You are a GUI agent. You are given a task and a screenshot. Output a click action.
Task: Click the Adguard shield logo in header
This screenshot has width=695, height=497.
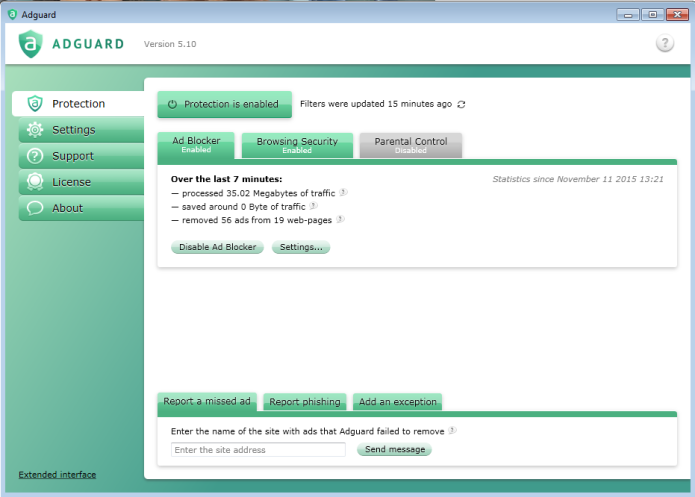pos(31,44)
